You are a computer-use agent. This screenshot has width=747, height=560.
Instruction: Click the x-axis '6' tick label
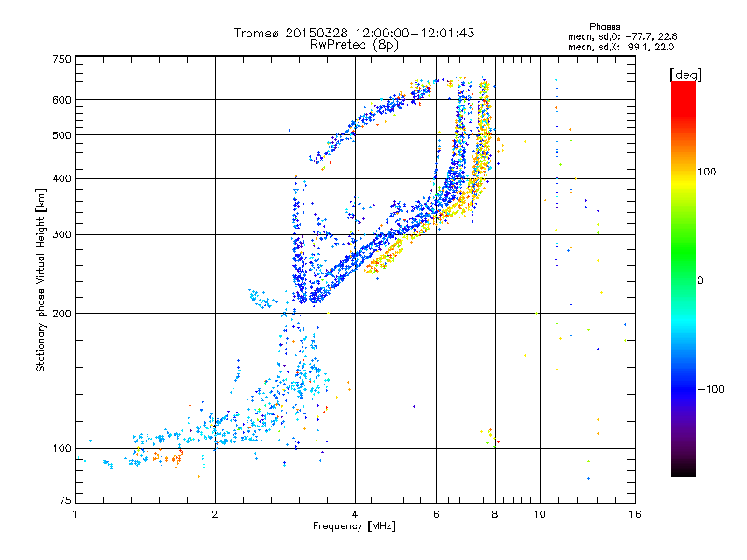click(x=436, y=514)
